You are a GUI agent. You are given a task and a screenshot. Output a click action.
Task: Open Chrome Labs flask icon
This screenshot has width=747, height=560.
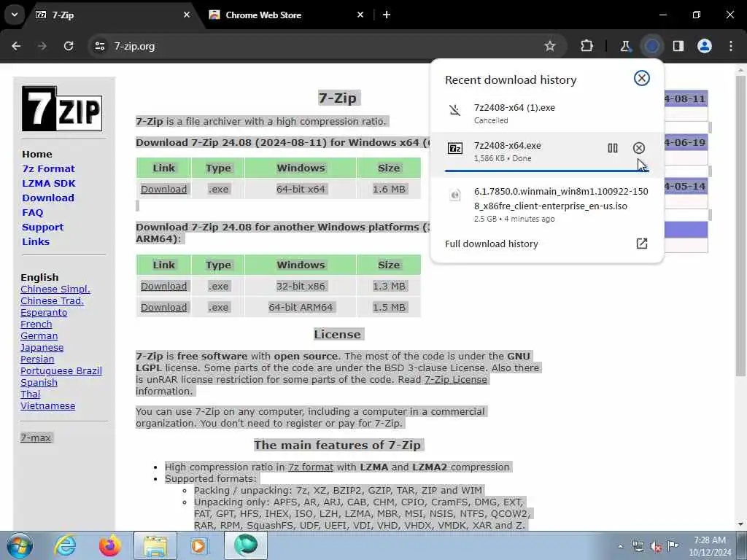click(625, 46)
